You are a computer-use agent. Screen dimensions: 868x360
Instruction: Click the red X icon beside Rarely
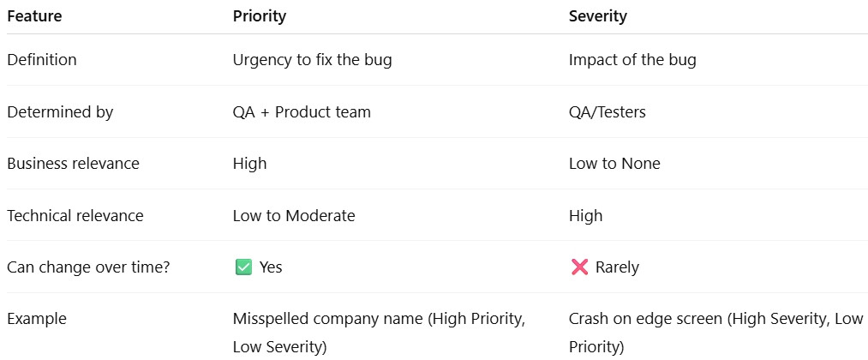(x=579, y=267)
